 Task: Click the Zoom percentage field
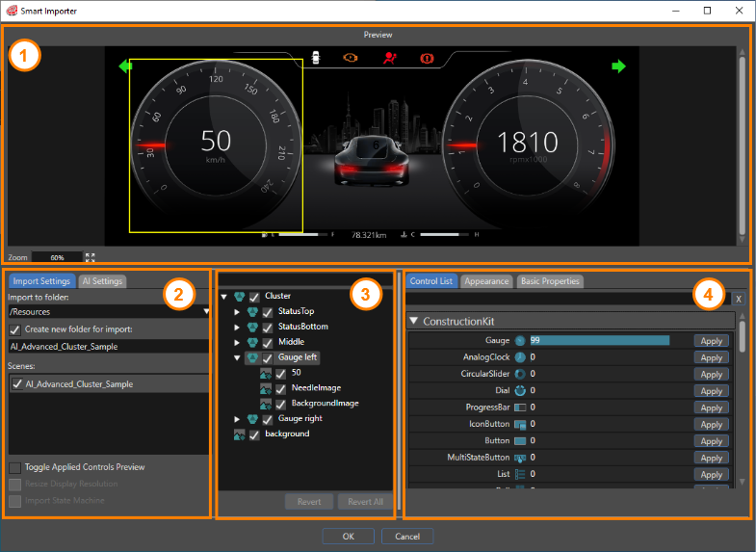pos(57,257)
